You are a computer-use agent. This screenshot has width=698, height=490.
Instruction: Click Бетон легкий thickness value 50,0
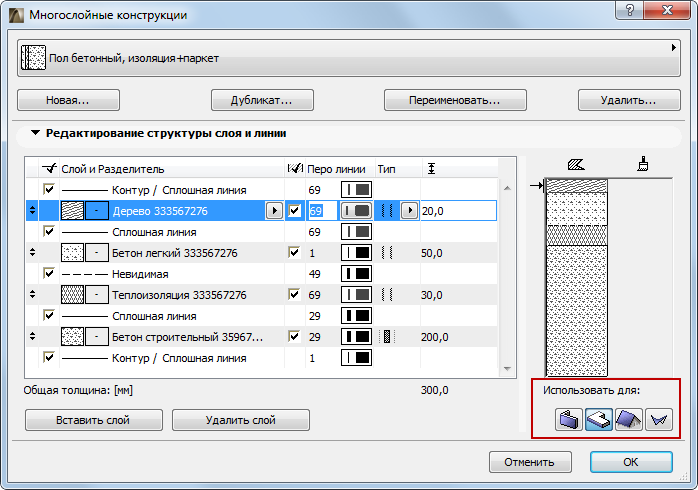(x=432, y=253)
